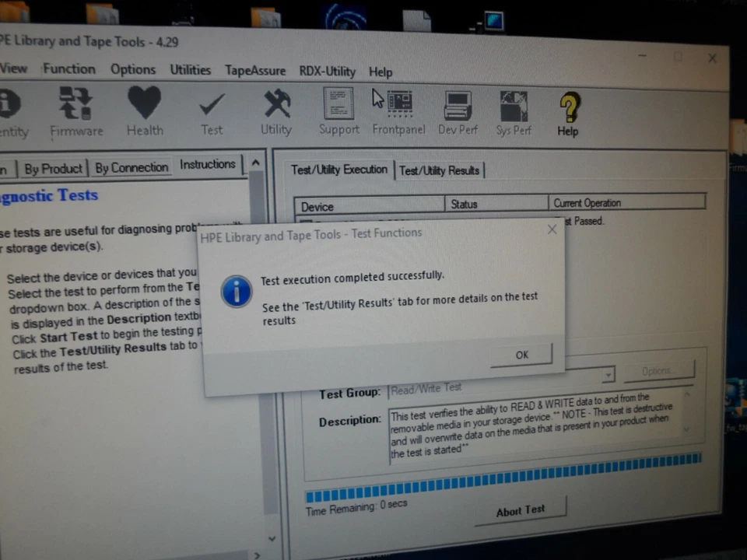Click the 'Time Remaining: 0 secs' text
This screenshot has width=747, height=560.
point(356,508)
